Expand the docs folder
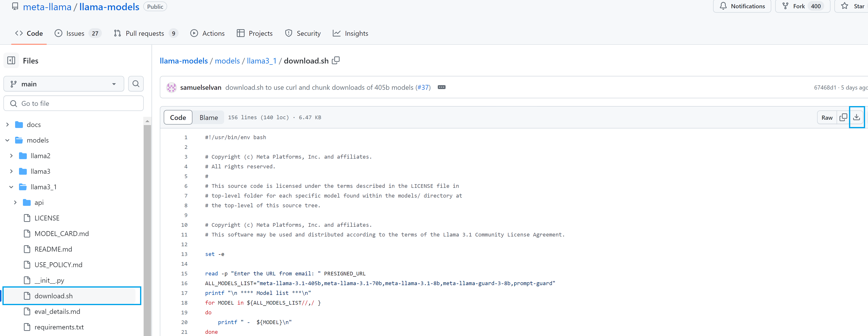The width and height of the screenshot is (868, 336). [x=7, y=125]
